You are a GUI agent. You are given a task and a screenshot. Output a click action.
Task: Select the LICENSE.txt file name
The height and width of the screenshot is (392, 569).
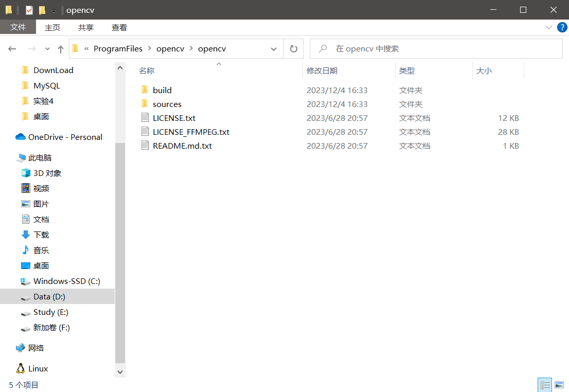pyautogui.click(x=174, y=118)
